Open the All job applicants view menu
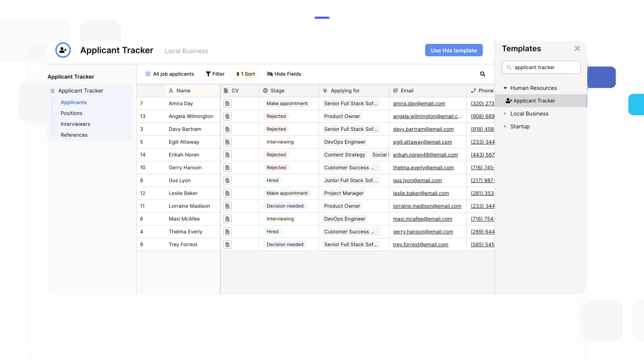 pos(170,74)
